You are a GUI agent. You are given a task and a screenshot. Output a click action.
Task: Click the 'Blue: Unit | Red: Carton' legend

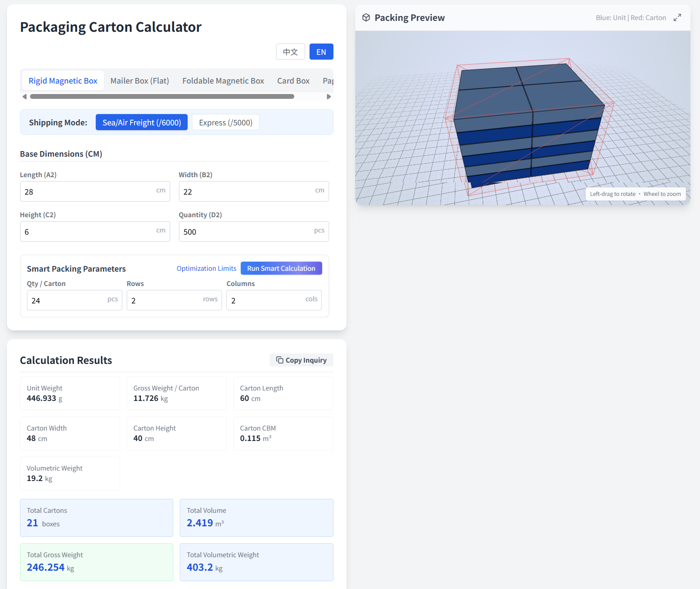[631, 18]
